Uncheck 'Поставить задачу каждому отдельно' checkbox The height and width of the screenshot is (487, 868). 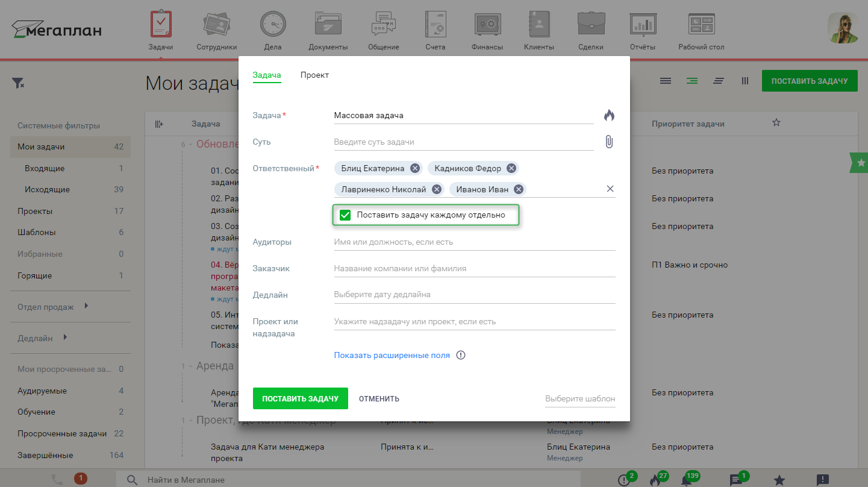click(x=345, y=215)
